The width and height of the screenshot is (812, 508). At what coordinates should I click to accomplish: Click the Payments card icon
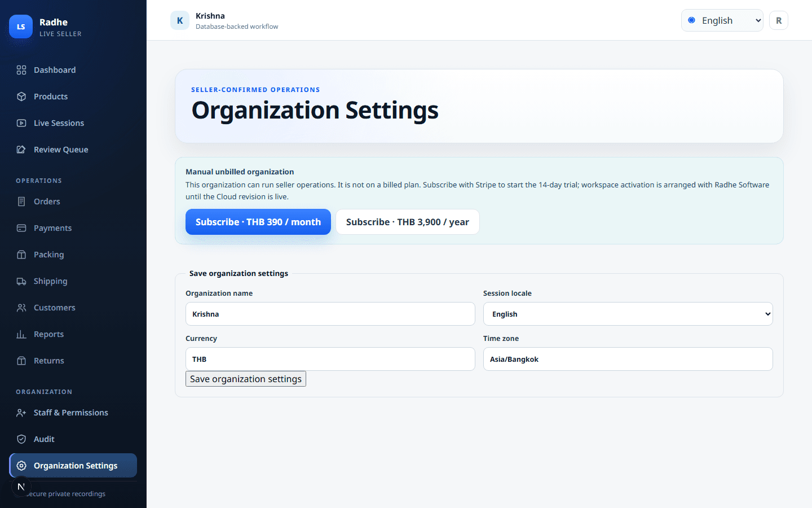coord(21,228)
